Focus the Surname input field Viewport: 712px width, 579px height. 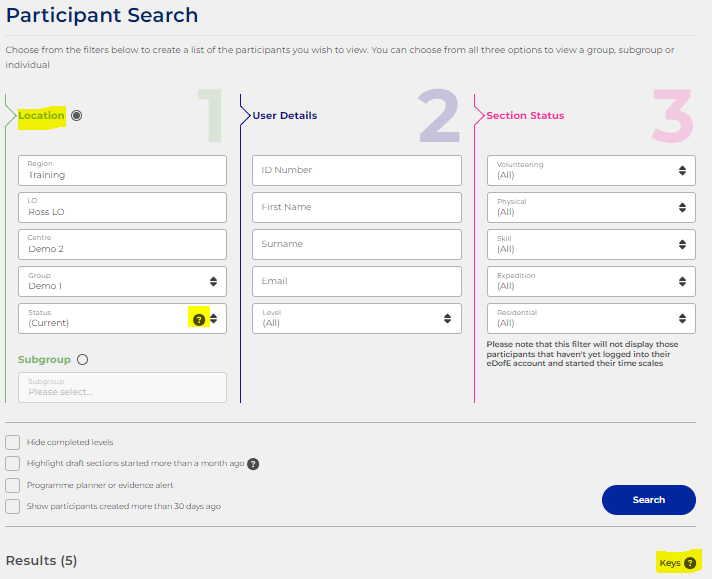(357, 244)
